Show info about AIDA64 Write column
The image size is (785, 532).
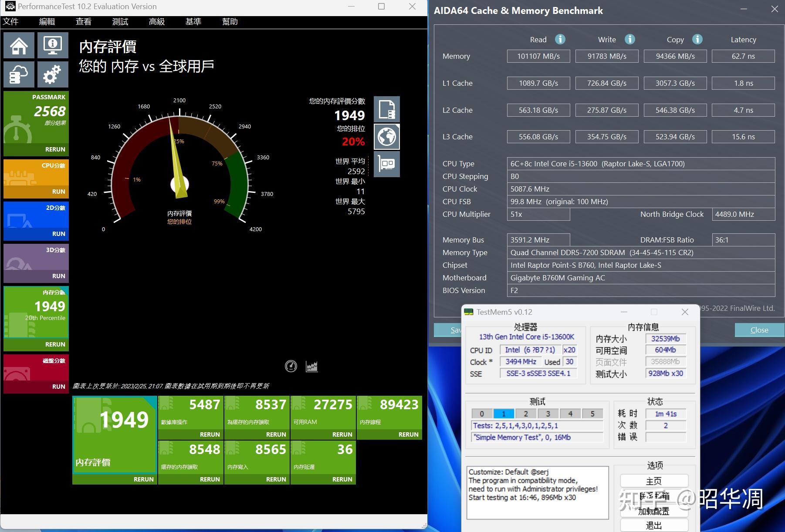pyautogui.click(x=630, y=39)
